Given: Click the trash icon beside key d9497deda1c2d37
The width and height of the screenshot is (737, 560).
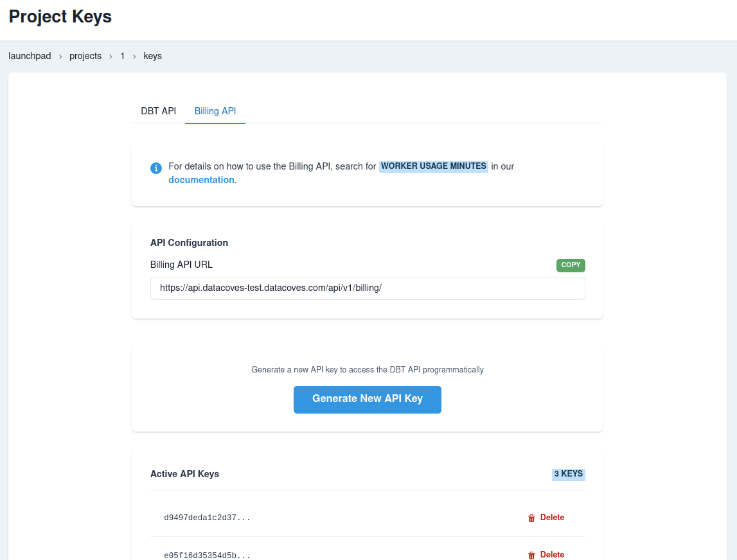Looking at the screenshot, I should click(x=531, y=518).
